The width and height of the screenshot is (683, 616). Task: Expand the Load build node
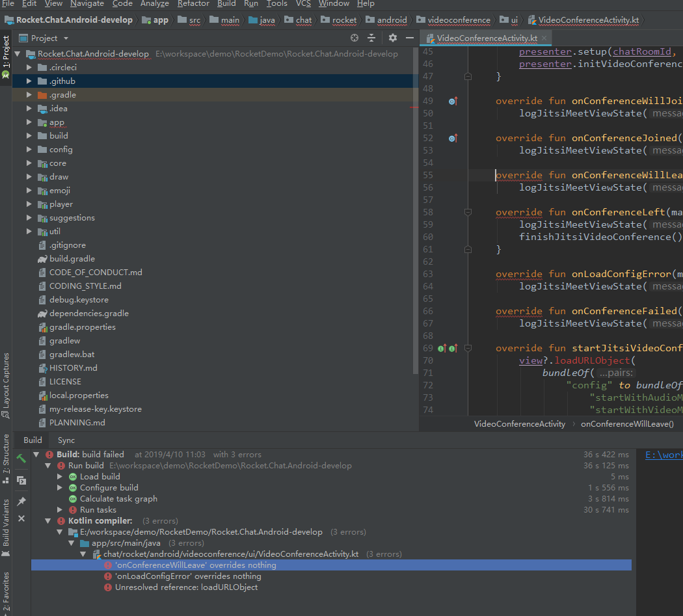tap(60, 477)
